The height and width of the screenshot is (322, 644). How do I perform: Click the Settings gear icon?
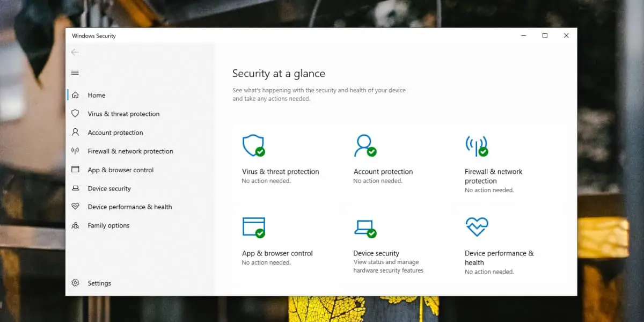click(75, 283)
